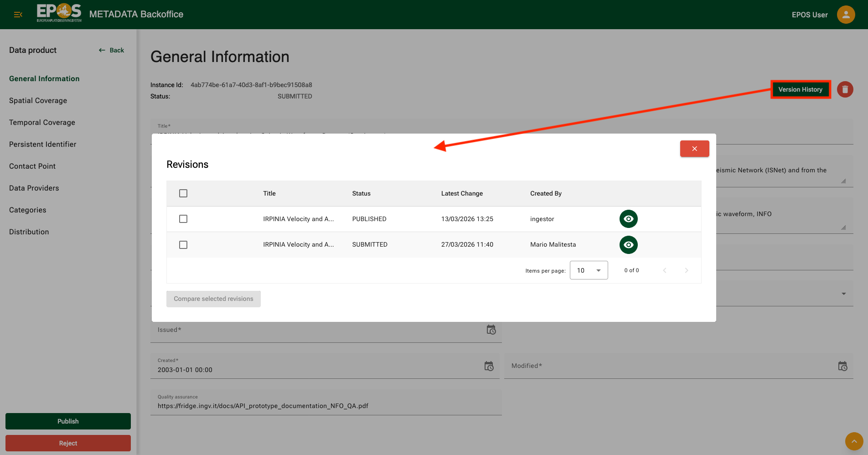868x455 pixels.
Task: Delete the instance using the trash icon
Action: coord(845,89)
